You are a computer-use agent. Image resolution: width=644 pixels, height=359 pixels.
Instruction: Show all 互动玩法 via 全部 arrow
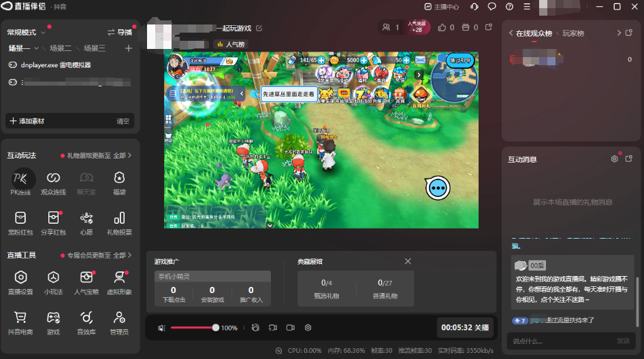coord(123,156)
